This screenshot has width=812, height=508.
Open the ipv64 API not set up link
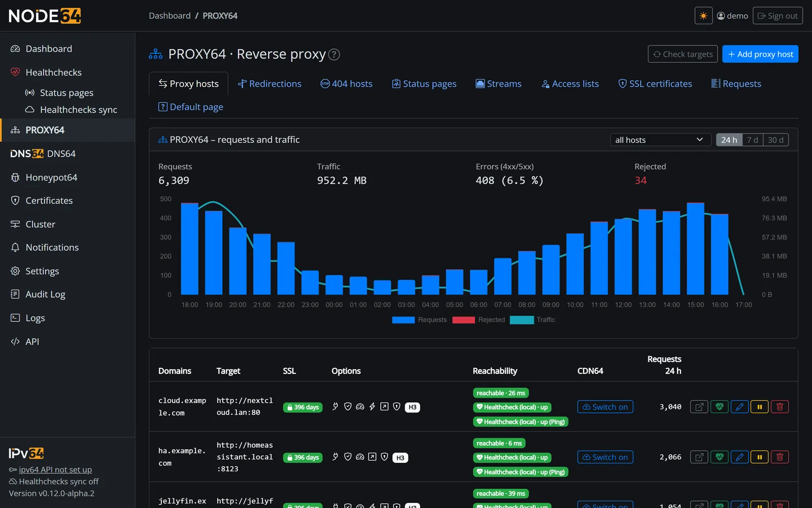coord(55,469)
